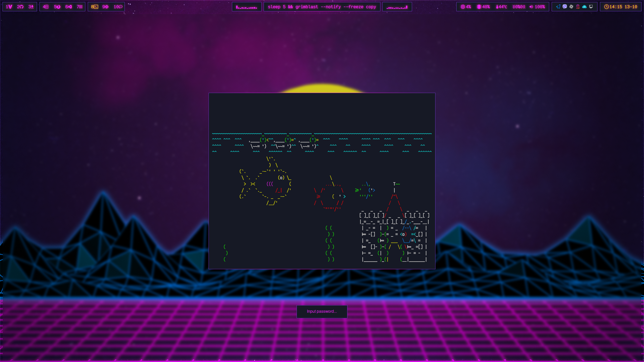Go to workspace 10 chat icon
The width and height of the screenshot is (644, 362).
click(x=118, y=7)
